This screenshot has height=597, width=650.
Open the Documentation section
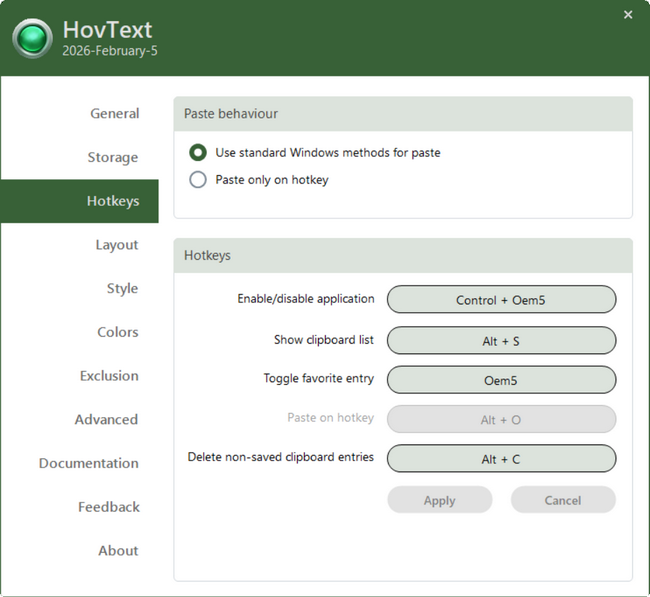click(88, 463)
